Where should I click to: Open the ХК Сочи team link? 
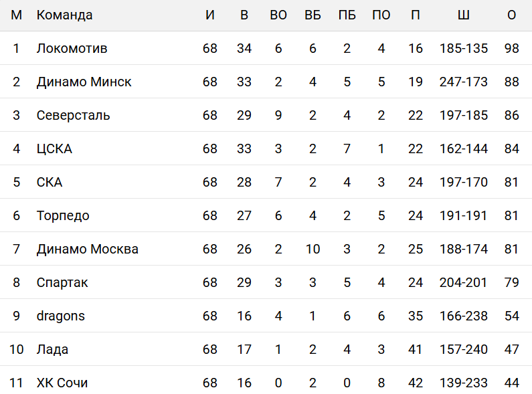click(62, 383)
